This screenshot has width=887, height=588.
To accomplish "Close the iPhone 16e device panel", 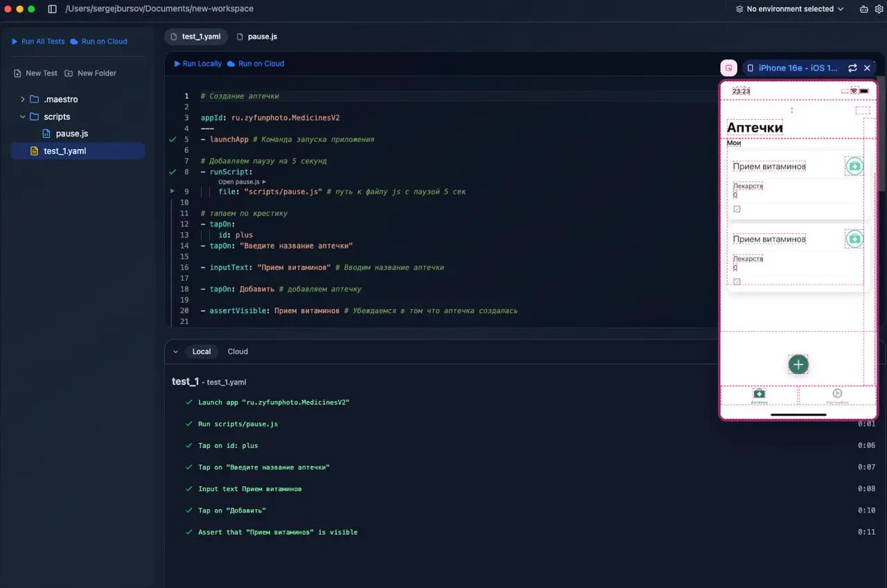I will tap(867, 68).
